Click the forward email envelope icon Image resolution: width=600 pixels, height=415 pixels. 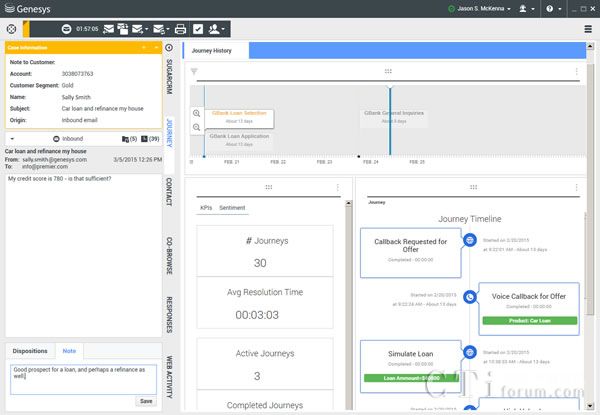pyautogui.click(x=137, y=29)
